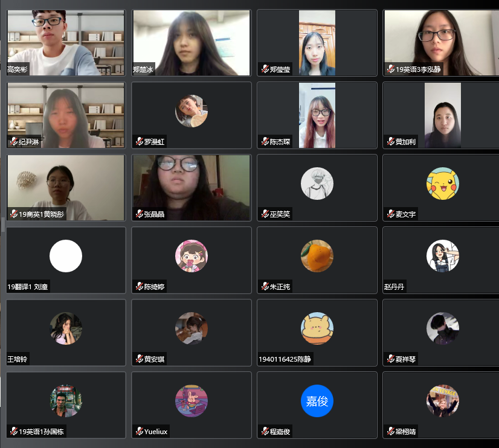499x448 pixels.
Task: Select 19英语3李泓静's video tile
Action: coord(441,43)
